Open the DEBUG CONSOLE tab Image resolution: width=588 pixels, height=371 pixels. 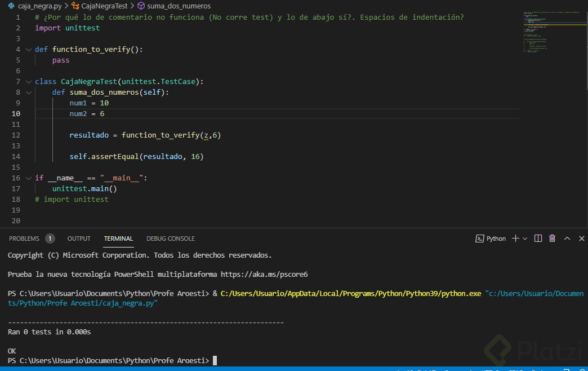click(x=171, y=238)
